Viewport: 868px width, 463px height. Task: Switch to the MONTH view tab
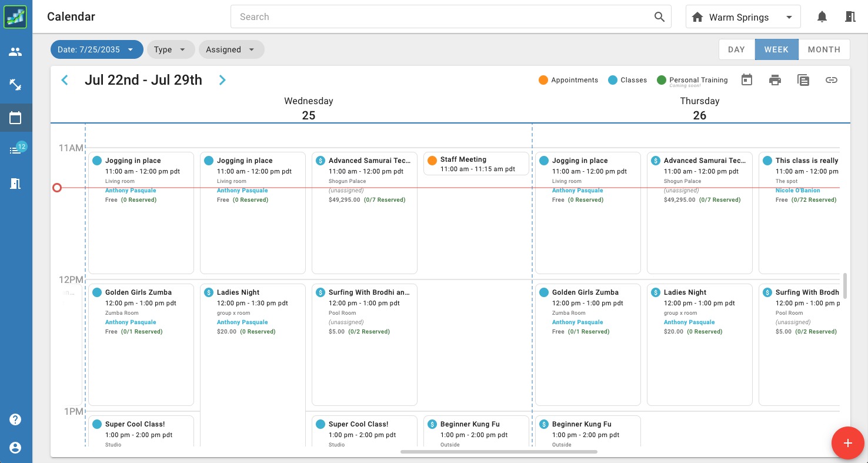click(823, 49)
